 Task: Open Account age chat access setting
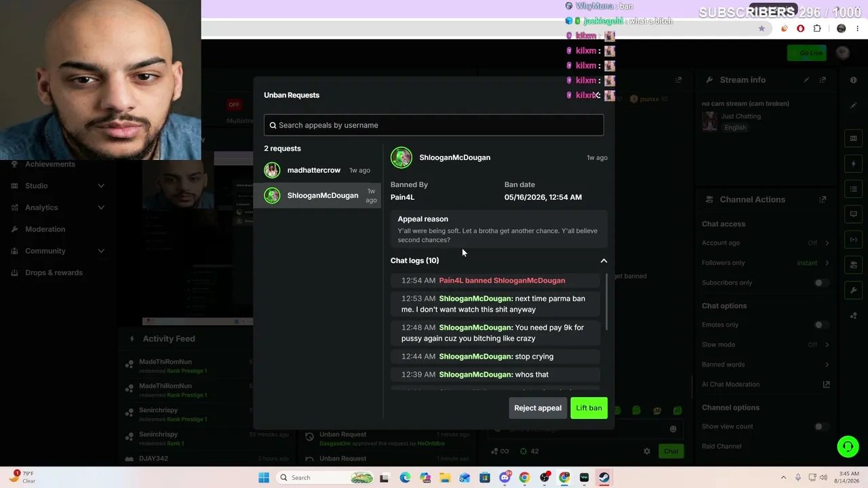pos(766,243)
